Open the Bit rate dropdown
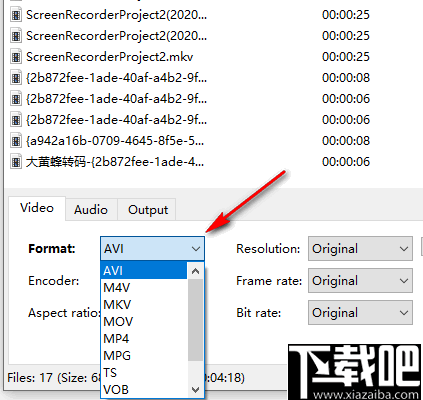Image resolution: width=423 pixels, height=400 pixels. pos(360,313)
